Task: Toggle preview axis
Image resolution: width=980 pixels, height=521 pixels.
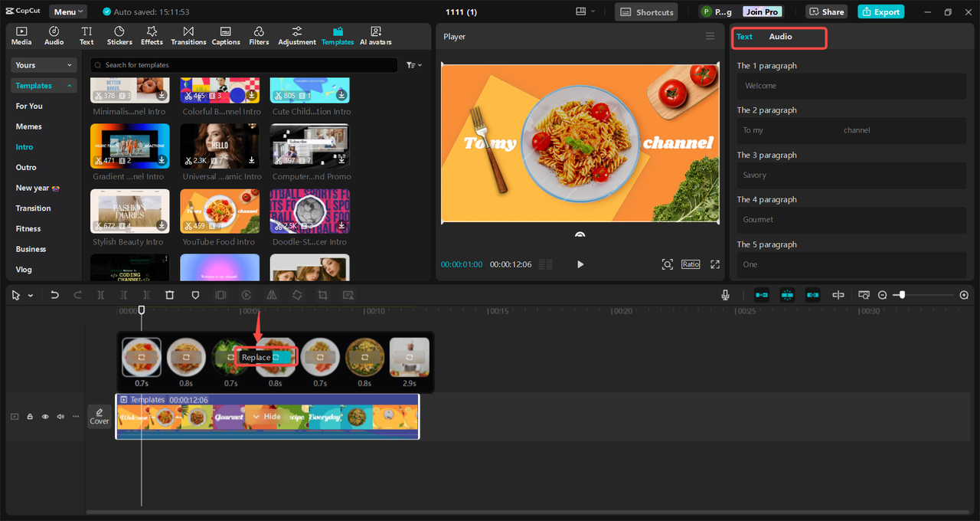Action: click(838, 295)
